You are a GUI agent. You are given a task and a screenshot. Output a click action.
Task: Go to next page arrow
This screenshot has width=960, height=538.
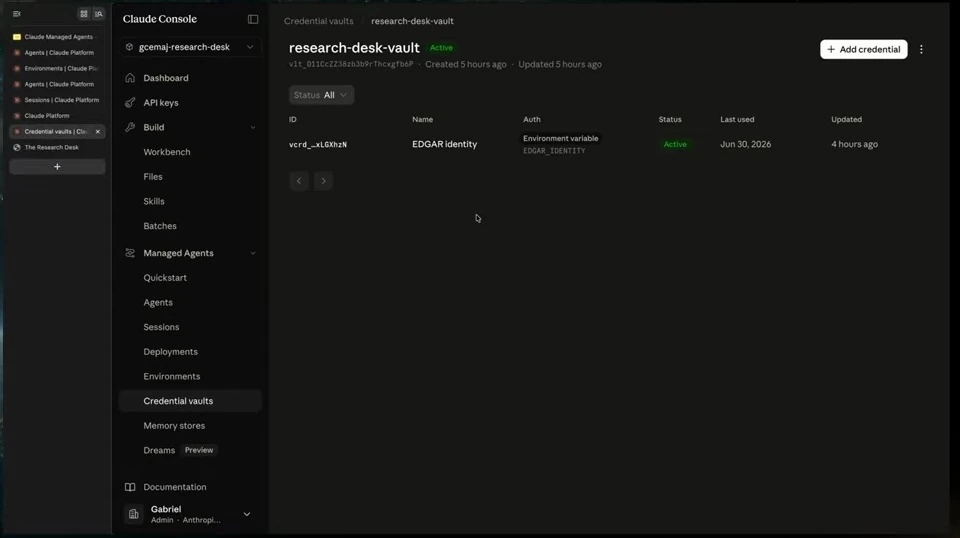pos(323,181)
